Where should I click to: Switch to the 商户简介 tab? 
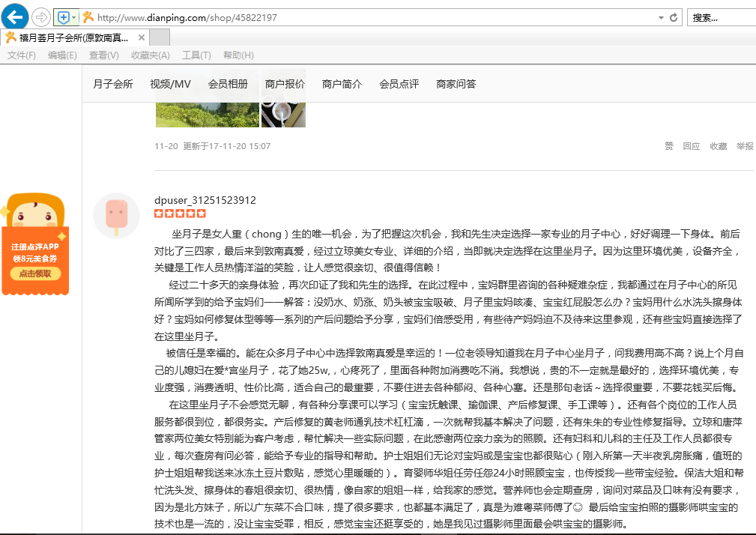click(x=341, y=85)
